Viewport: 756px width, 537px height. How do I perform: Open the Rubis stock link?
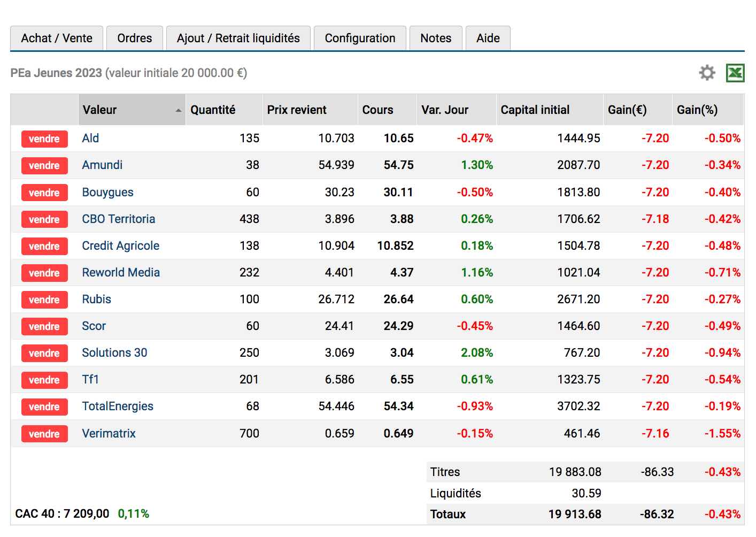(x=96, y=299)
